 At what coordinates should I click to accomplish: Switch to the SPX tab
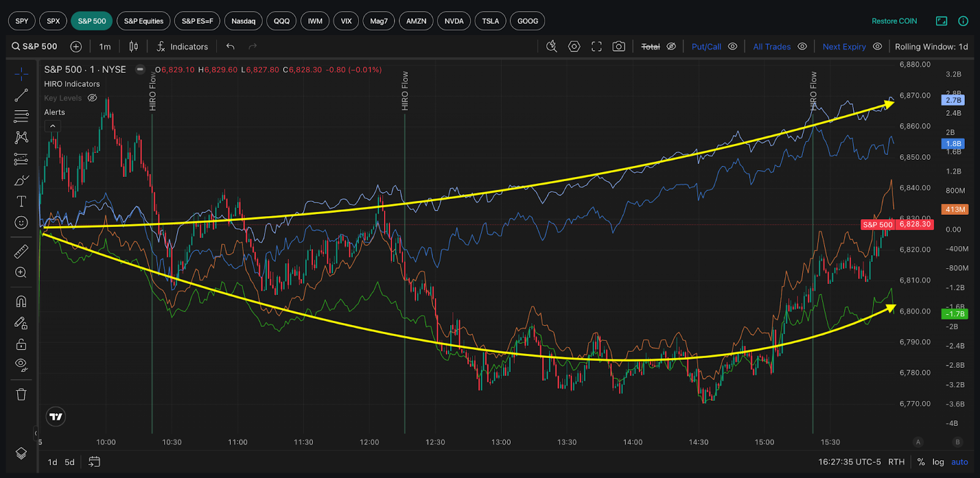tap(53, 21)
